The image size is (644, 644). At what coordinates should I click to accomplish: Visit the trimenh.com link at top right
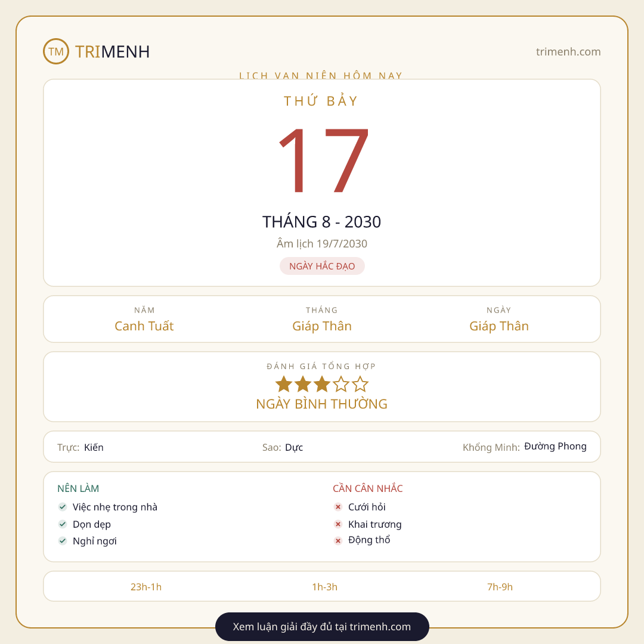click(x=568, y=52)
